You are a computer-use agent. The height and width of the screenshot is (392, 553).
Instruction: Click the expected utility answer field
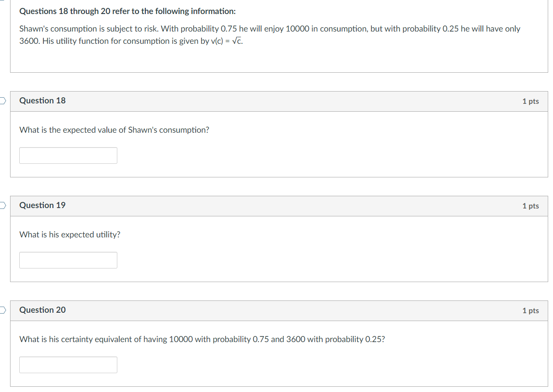tap(68, 260)
